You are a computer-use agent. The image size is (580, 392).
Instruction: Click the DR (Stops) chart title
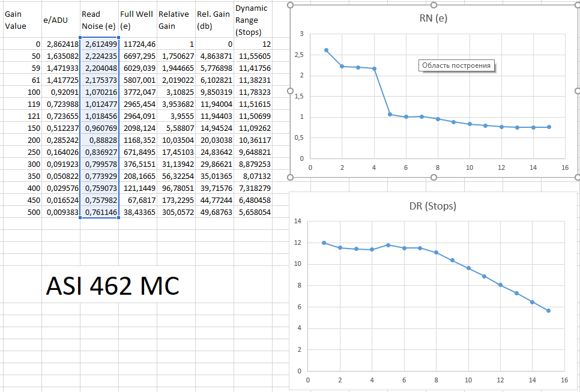[433, 206]
